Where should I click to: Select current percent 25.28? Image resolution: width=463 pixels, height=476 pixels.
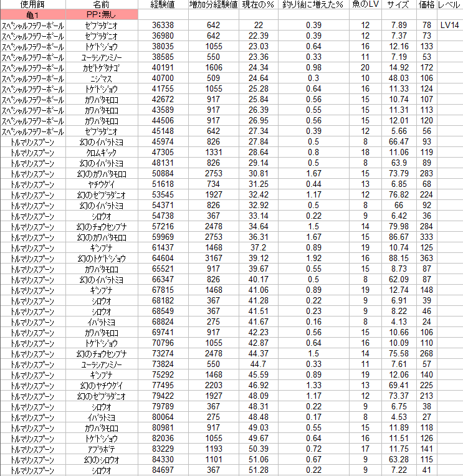[259, 89]
